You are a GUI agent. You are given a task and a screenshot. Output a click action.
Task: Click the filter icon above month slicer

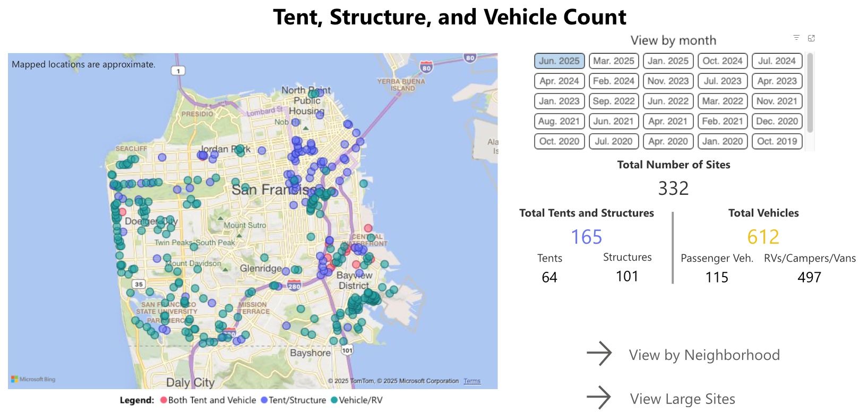pyautogui.click(x=796, y=38)
